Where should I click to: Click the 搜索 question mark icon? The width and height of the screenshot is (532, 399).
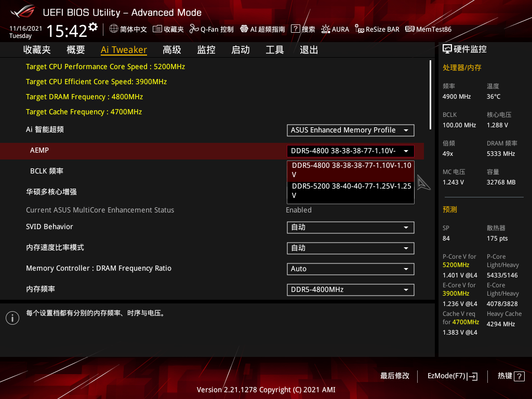pyautogui.click(x=296, y=29)
